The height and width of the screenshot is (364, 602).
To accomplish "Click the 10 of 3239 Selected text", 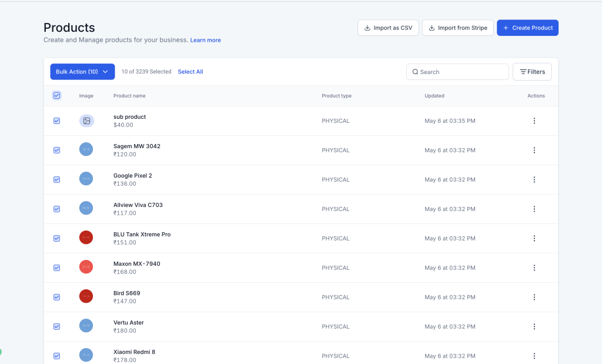I will (146, 72).
